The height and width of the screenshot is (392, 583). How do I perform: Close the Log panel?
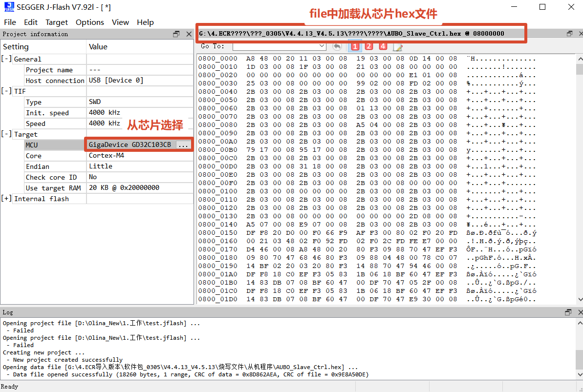pos(580,312)
